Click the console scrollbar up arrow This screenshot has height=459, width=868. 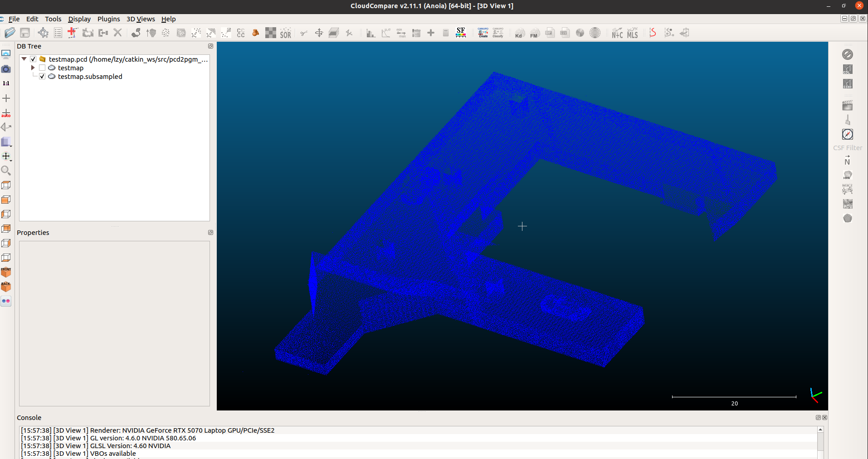click(x=820, y=430)
